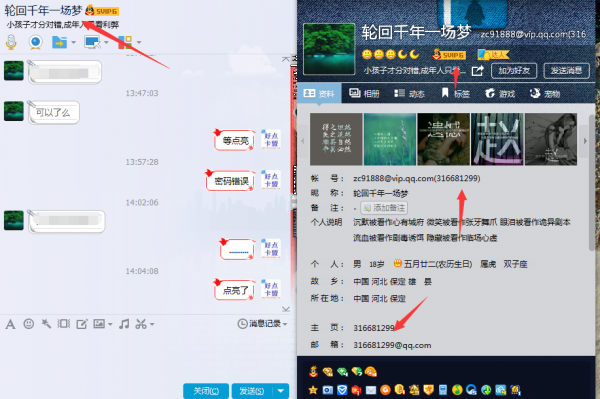Click the screen shake icon in the chat toolbar
600x399 pixels.
point(64,324)
